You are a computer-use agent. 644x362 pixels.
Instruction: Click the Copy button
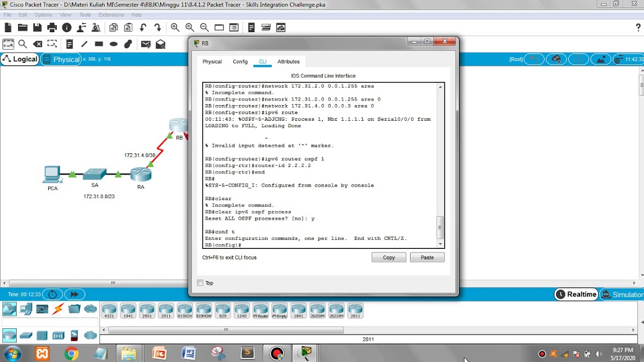coord(389,257)
